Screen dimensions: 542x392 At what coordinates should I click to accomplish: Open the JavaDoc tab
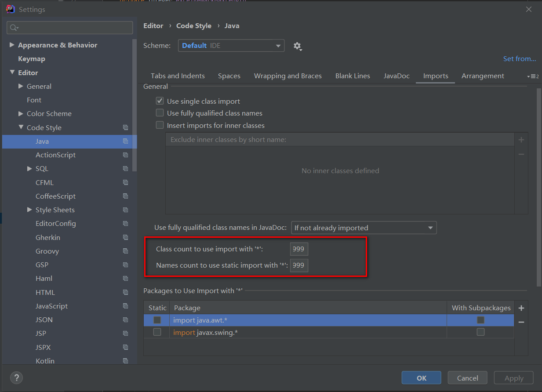coord(396,76)
